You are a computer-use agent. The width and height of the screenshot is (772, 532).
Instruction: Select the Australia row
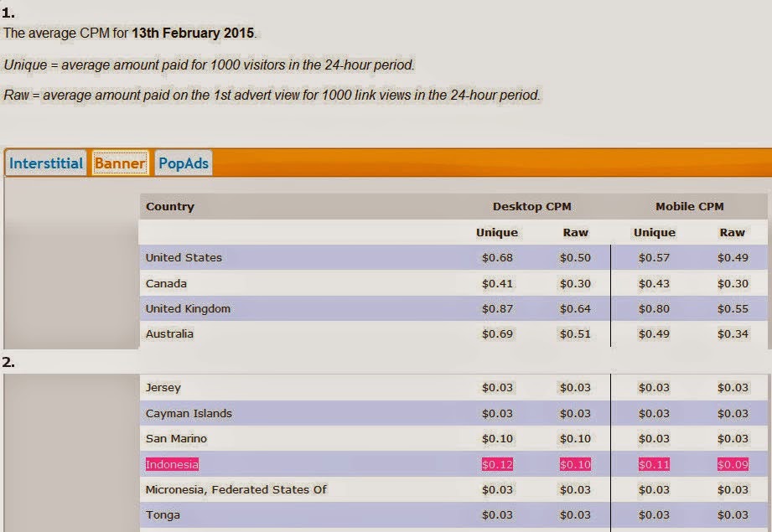pyautogui.click(x=168, y=333)
